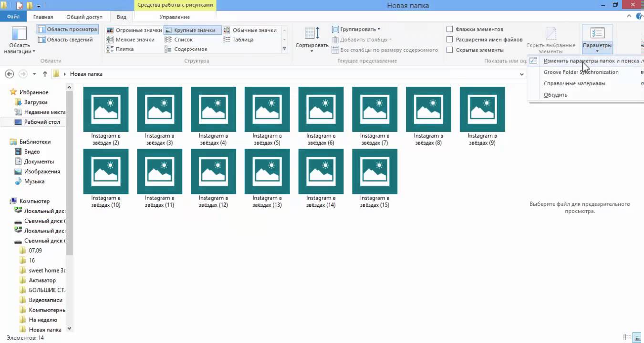Screen dimensions: 644x343
Task: Select Список view layout
Action: (x=178, y=40)
